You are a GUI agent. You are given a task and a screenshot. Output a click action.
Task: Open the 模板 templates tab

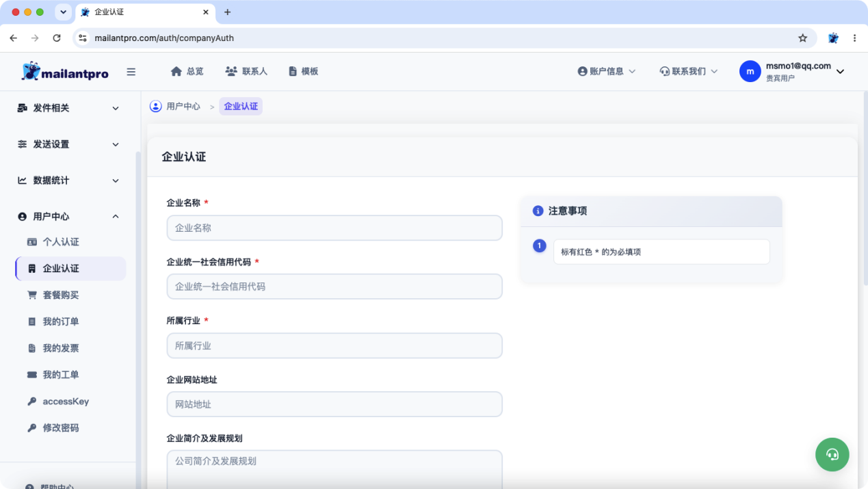tap(303, 71)
